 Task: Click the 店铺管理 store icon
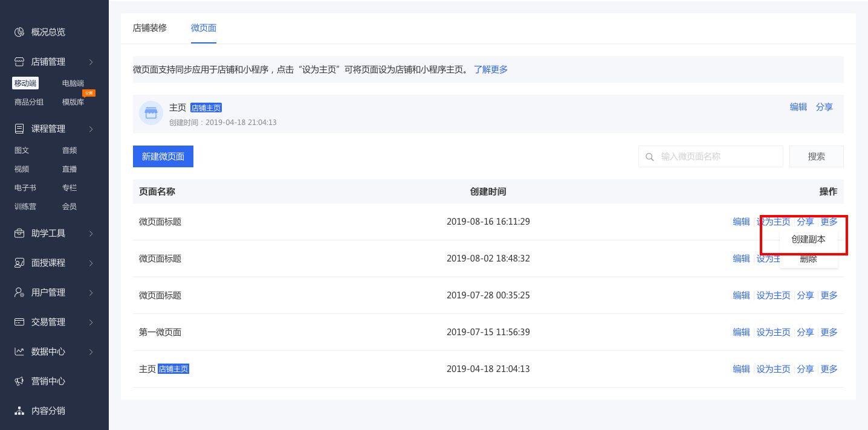coord(19,62)
